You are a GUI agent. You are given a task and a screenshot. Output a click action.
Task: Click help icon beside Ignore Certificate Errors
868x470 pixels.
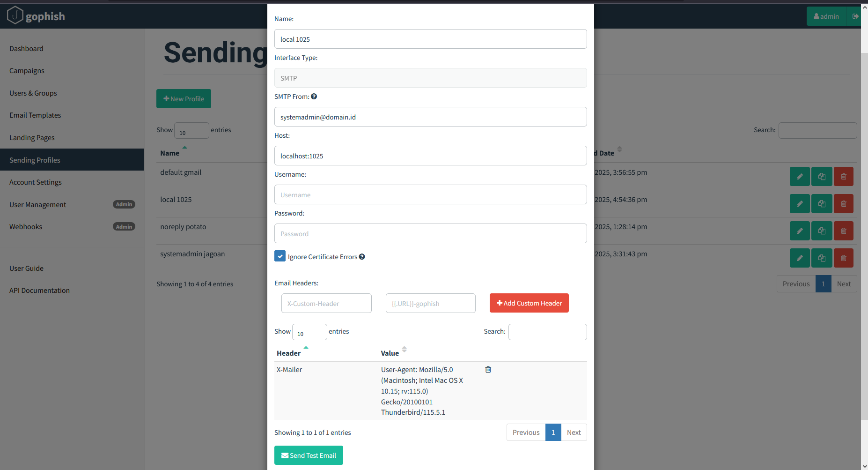[x=362, y=257]
